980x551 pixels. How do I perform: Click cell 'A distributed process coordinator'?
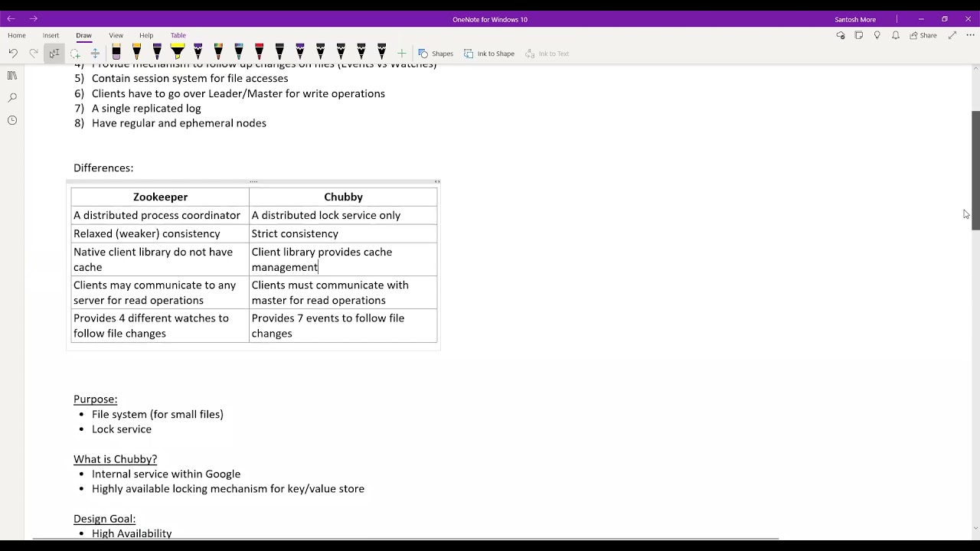click(160, 215)
